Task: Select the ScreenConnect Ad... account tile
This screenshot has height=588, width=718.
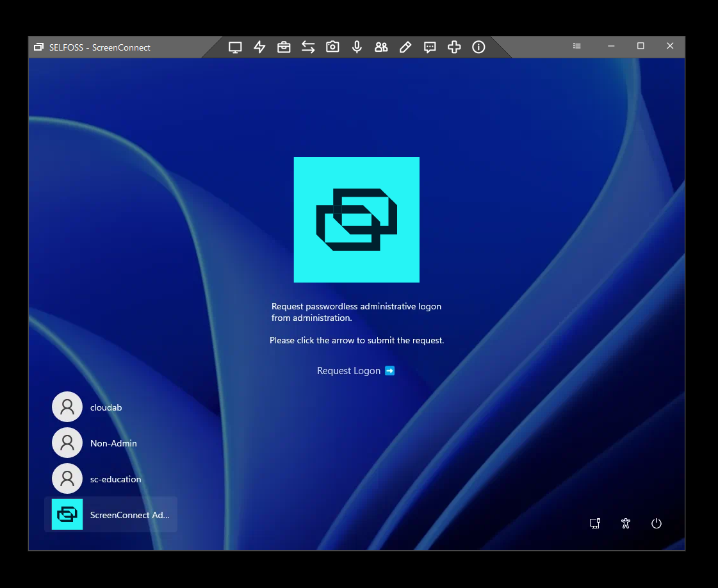Action: 111,514
